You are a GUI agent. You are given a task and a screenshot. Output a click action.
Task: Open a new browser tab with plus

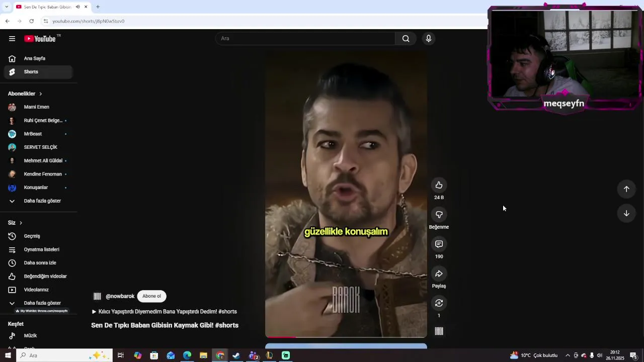(x=98, y=7)
